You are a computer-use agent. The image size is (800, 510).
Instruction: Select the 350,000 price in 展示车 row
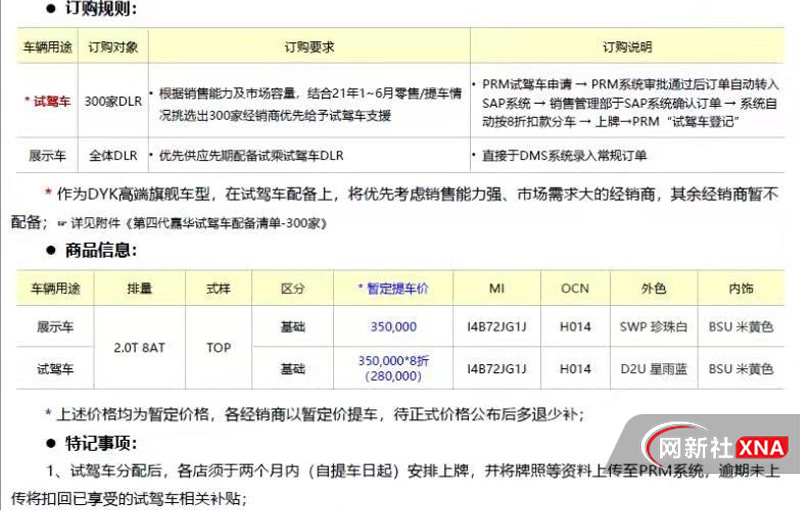(393, 326)
